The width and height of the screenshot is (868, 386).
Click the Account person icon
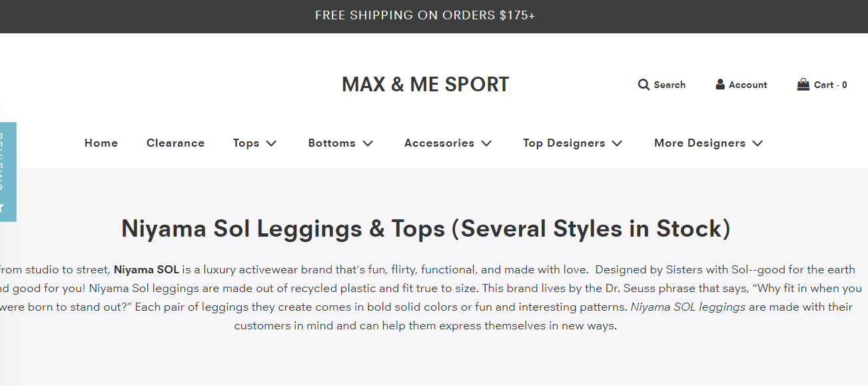tap(720, 84)
